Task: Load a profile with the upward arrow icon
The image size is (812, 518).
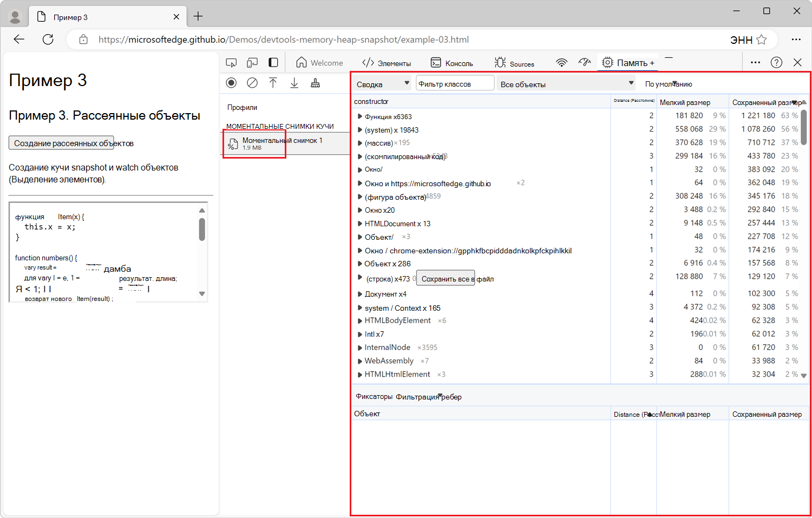Action: (273, 83)
